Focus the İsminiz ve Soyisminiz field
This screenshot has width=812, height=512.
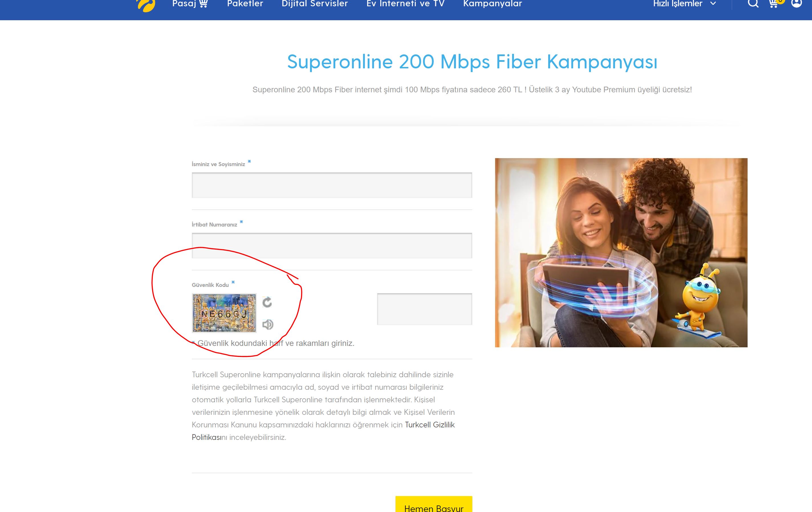point(332,185)
